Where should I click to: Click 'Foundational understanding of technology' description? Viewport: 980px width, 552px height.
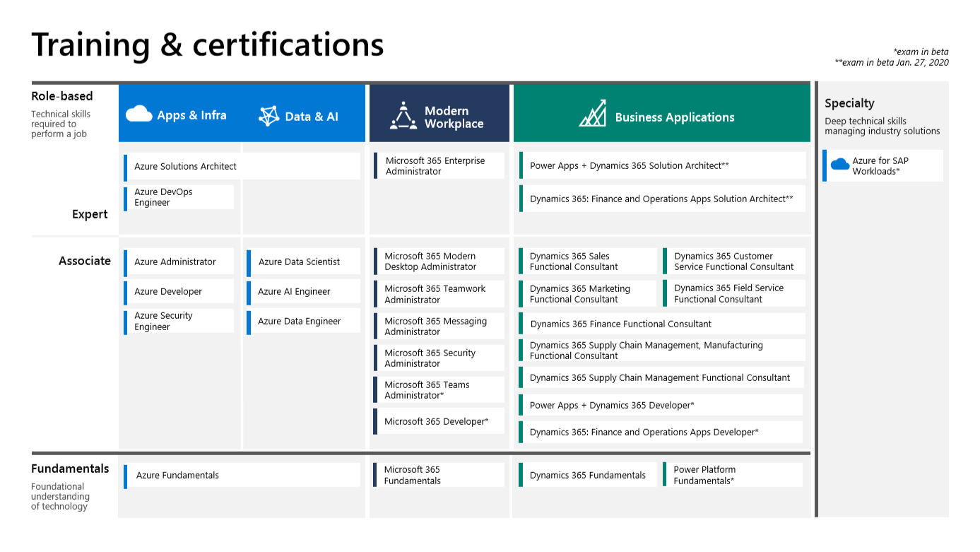[60, 496]
